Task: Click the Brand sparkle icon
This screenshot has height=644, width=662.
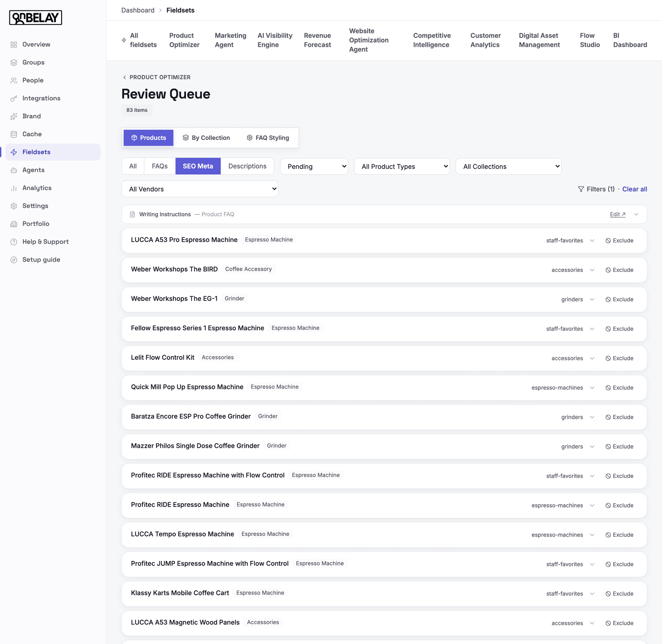Action: (x=14, y=116)
